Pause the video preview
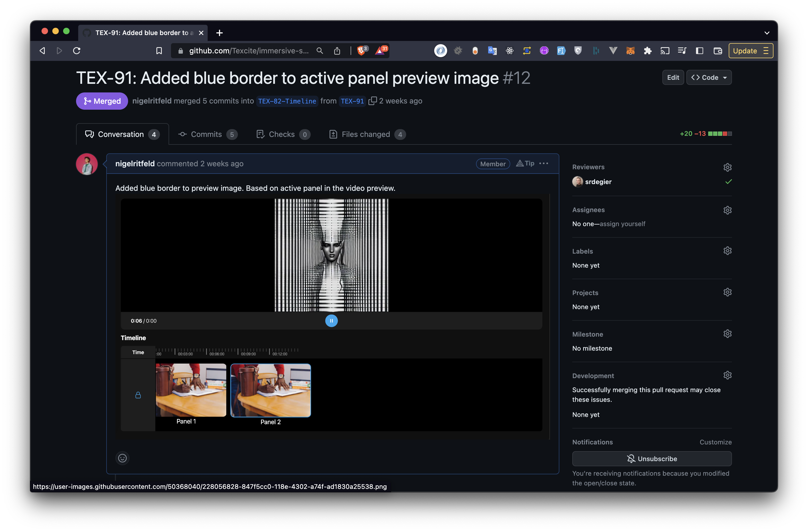Screen dimensions: 808x532 pos(331,321)
